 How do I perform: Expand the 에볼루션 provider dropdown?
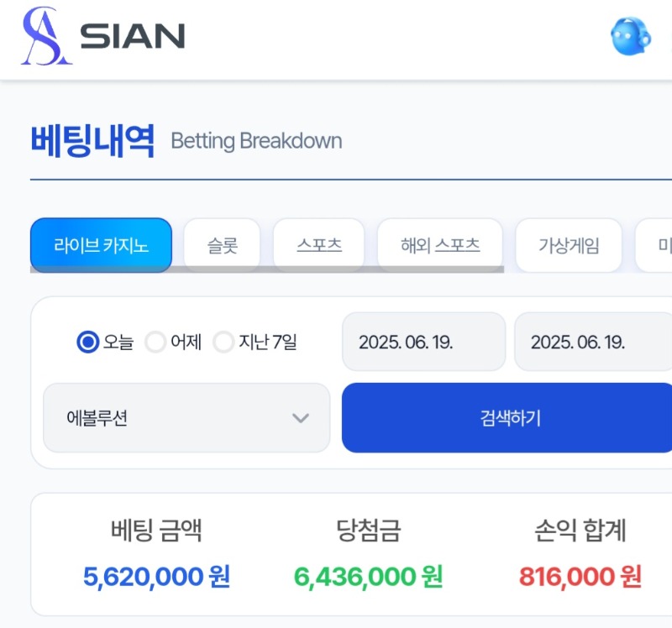pos(186,417)
